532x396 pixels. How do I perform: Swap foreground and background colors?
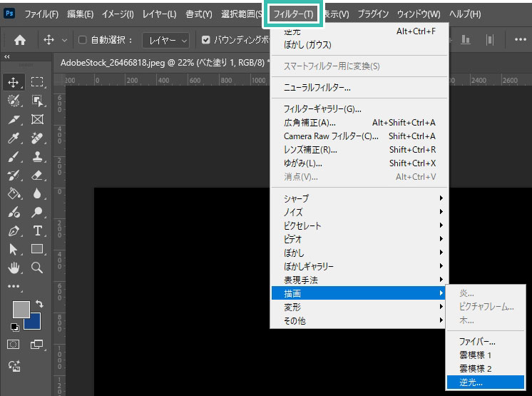click(x=39, y=305)
